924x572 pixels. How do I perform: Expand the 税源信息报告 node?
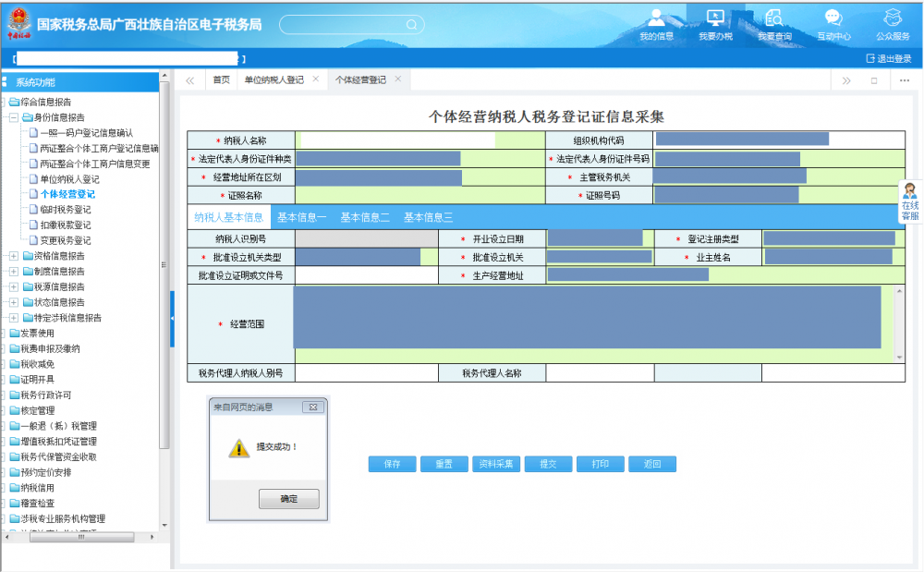point(14,286)
